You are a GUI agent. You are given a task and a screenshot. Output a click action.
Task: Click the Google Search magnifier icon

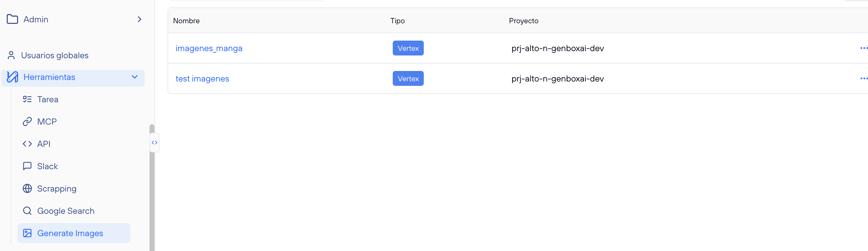[27, 211]
